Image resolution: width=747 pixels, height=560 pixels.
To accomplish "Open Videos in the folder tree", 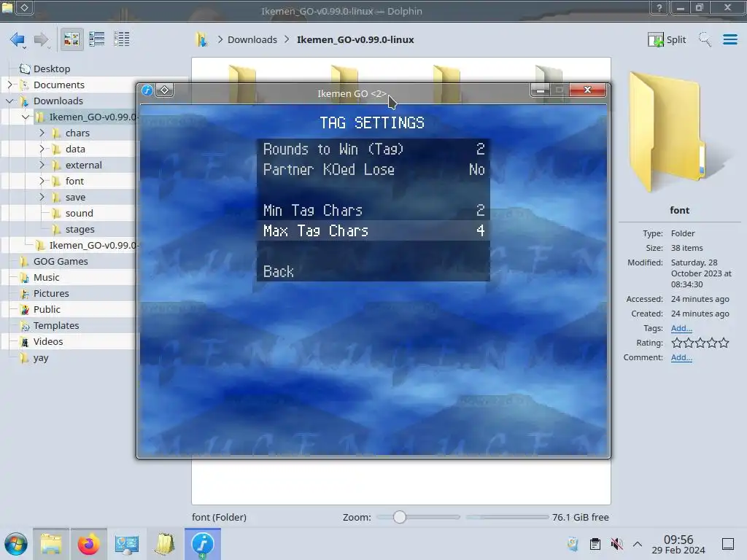I will 47,341.
